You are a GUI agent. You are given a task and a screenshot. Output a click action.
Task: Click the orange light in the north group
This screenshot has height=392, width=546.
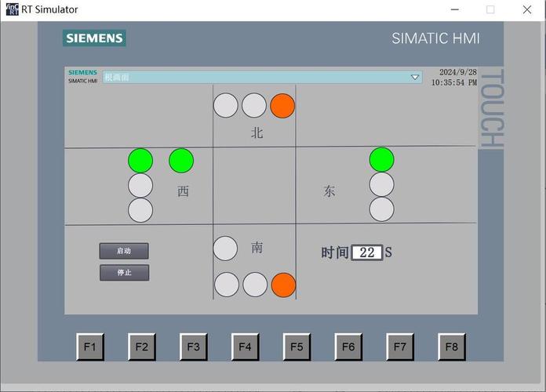[x=282, y=106]
